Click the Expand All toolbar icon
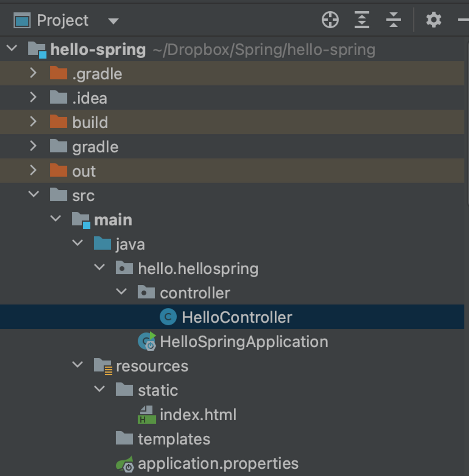This screenshot has width=469, height=476. (362, 20)
